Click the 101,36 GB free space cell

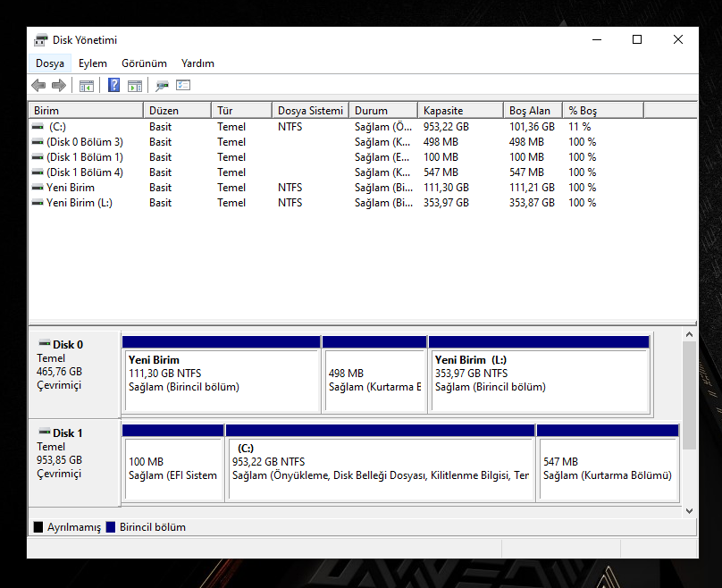click(532, 127)
